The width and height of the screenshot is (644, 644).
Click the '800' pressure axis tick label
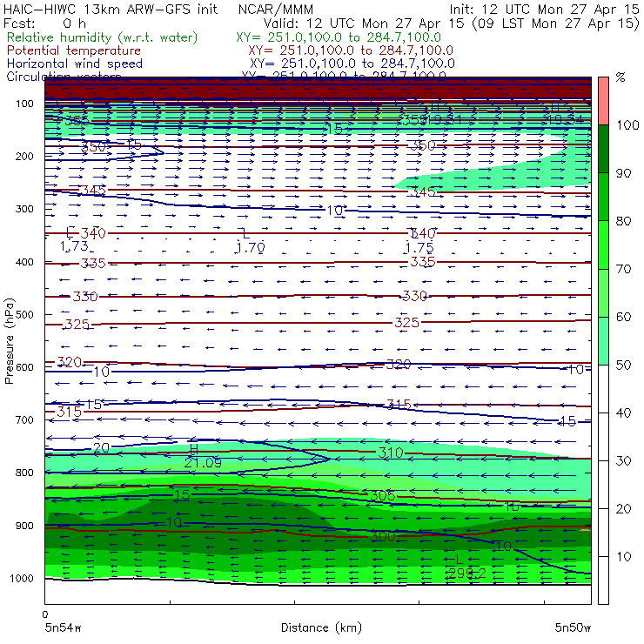click(x=24, y=473)
